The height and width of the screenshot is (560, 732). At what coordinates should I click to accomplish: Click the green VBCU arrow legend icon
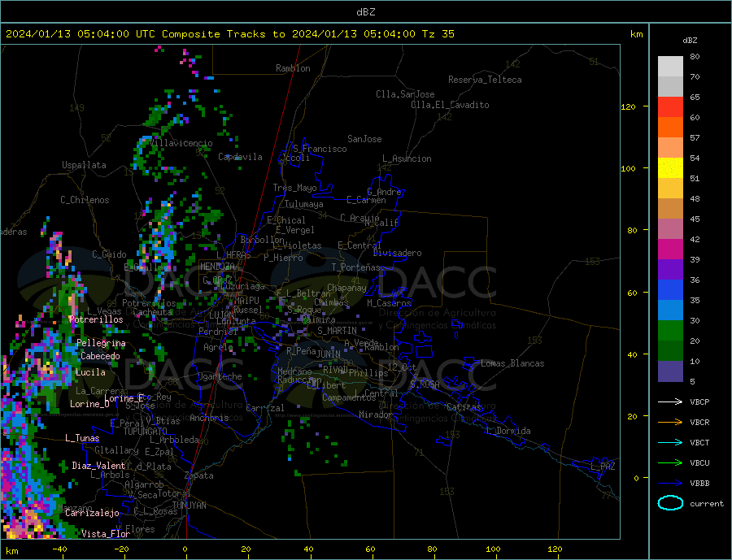[x=670, y=463]
